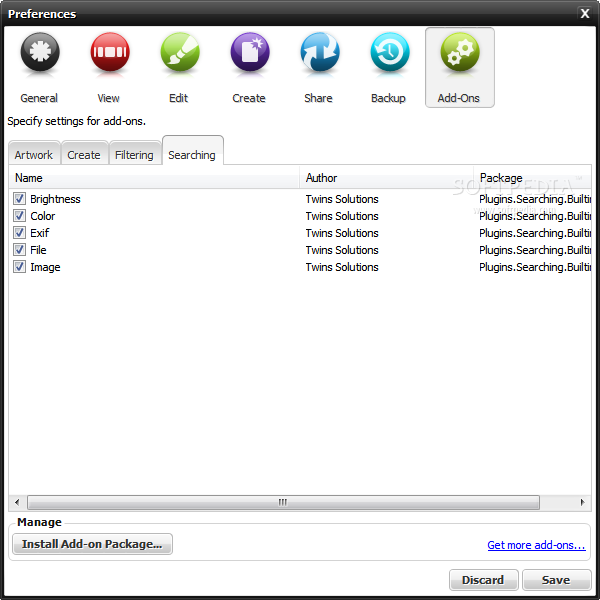The image size is (600, 600).
Task: Click the Package value in Exif row
Action: pyautogui.click(x=535, y=233)
